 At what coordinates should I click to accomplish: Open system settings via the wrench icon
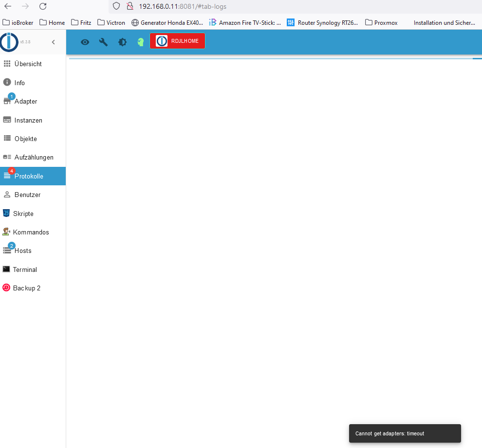pyautogui.click(x=104, y=42)
